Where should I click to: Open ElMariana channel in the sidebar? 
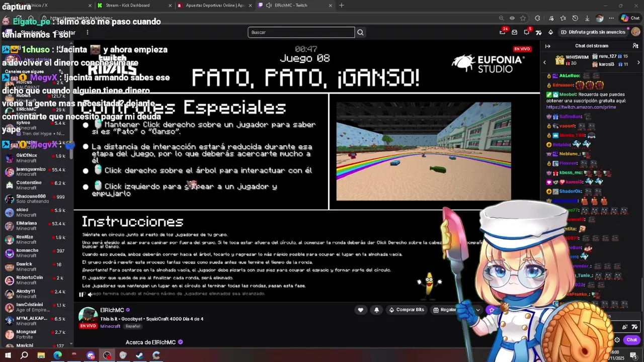tap(36, 226)
